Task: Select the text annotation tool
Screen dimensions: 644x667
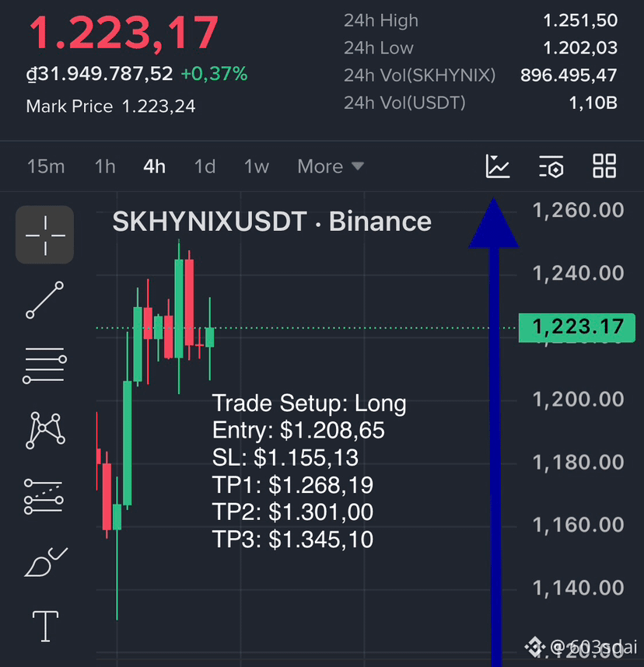Action: pos(45,626)
